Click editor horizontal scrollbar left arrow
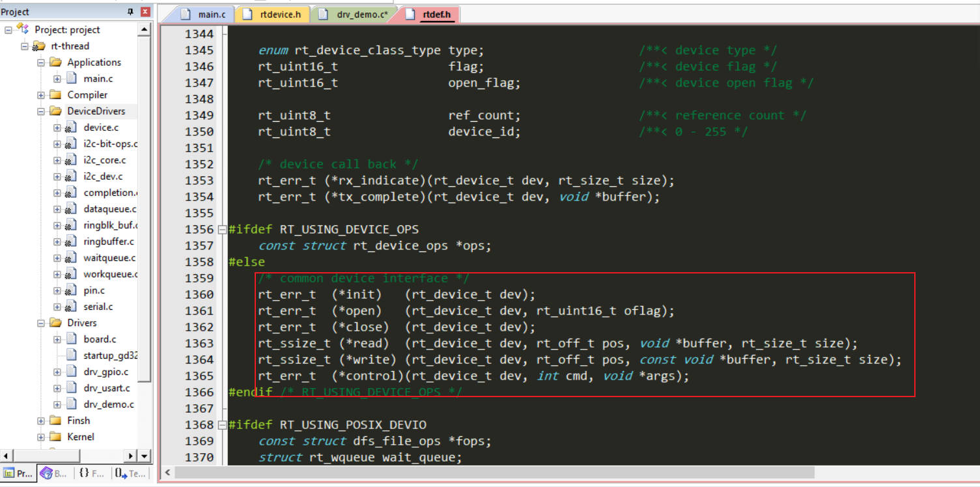 [168, 473]
